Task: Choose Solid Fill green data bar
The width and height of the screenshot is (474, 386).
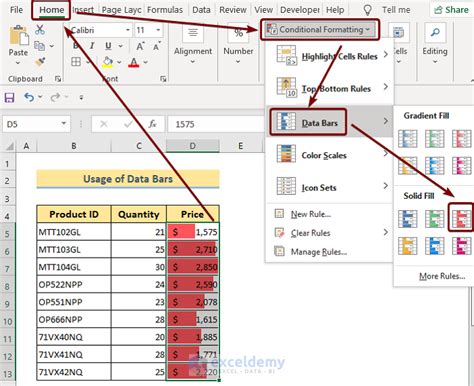Action: (434, 219)
